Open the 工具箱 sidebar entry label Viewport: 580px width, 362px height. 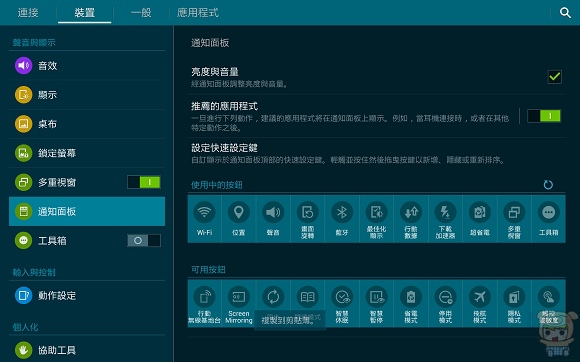pos(52,241)
